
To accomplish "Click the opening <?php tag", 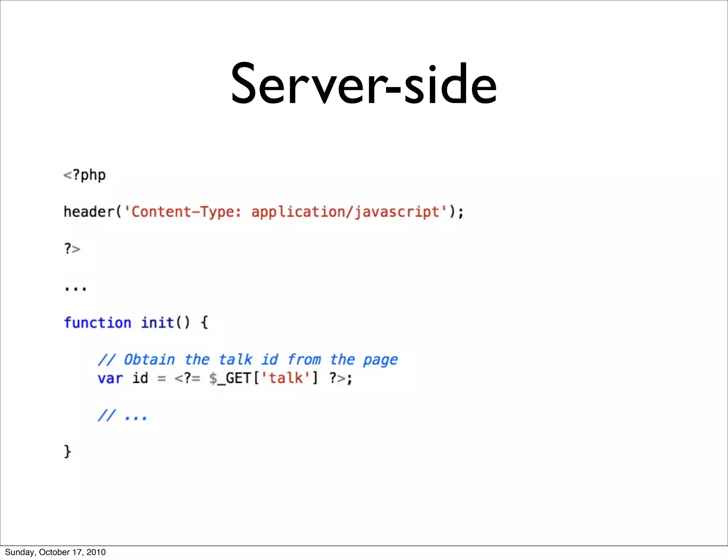I will pos(85,175).
